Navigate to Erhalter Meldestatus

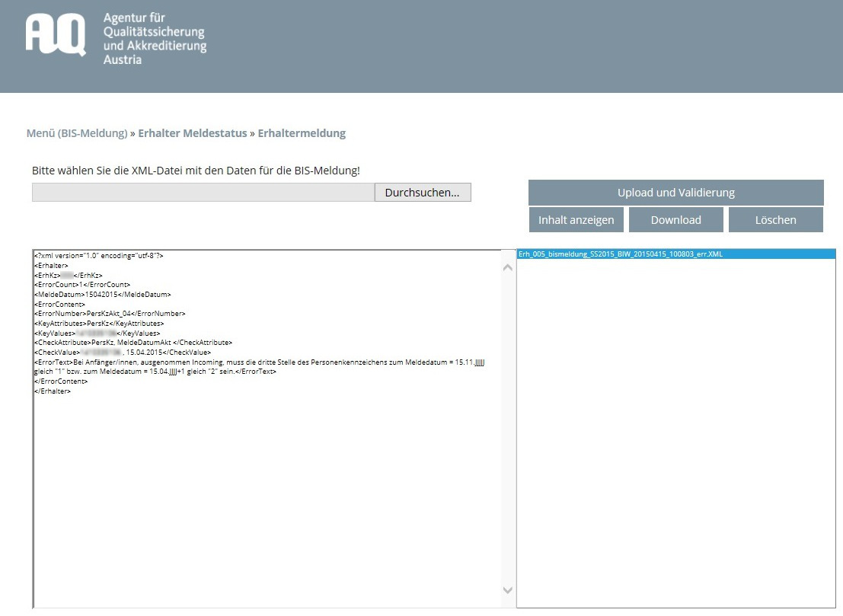point(190,132)
